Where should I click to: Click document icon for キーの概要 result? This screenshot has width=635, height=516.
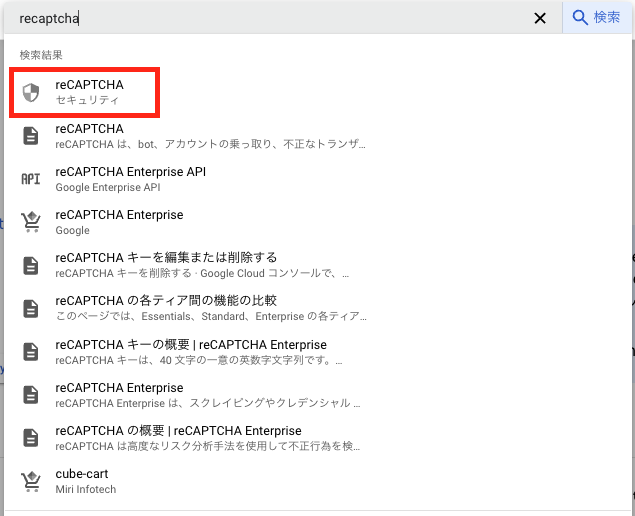click(31, 352)
